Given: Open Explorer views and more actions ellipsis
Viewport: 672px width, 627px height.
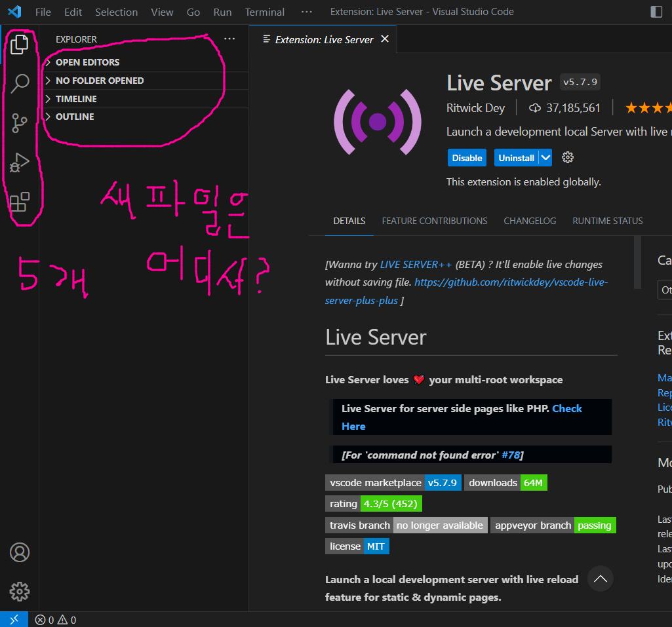Looking at the screenshot, I should click(229, 39).
